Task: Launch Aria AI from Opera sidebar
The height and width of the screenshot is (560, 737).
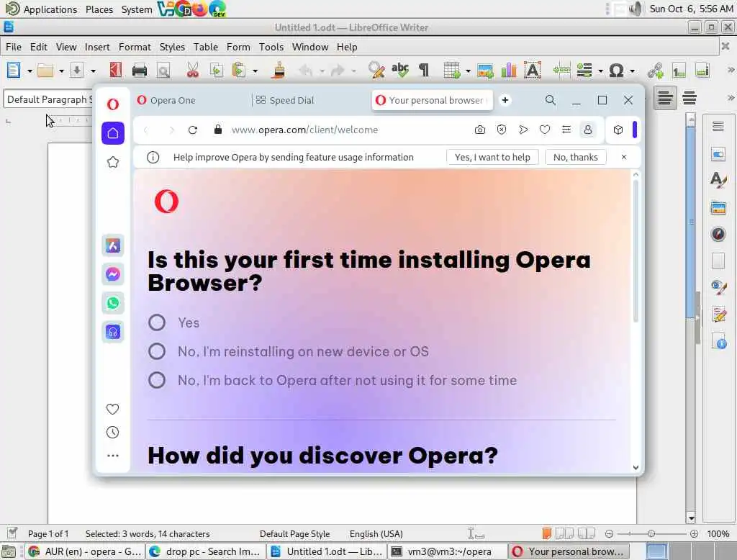Action: [x=113, y=245]
